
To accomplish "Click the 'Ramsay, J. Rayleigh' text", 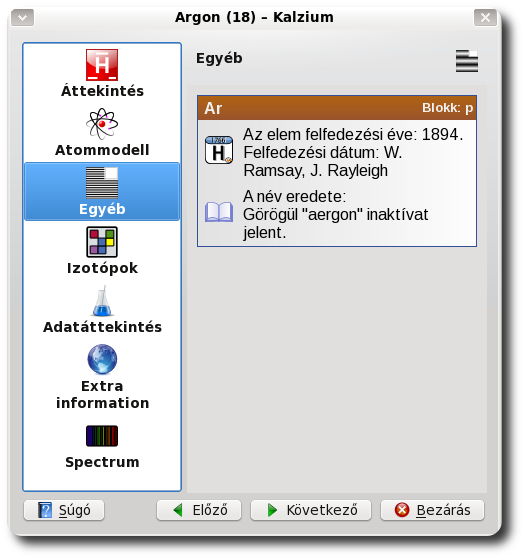I will 315,170.
